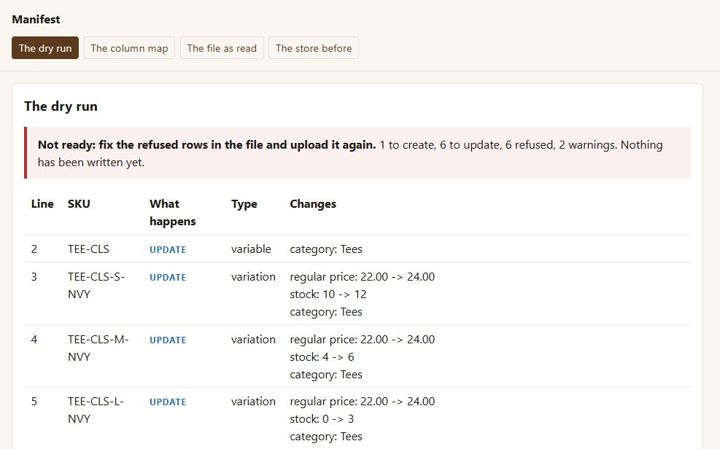Click the Changes column header

313,204
